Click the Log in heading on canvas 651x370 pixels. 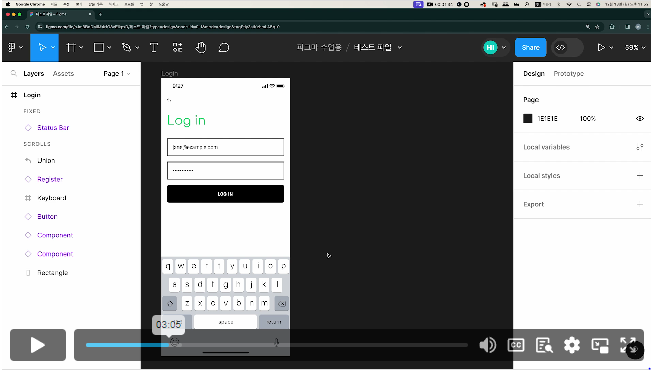[186, 120]
